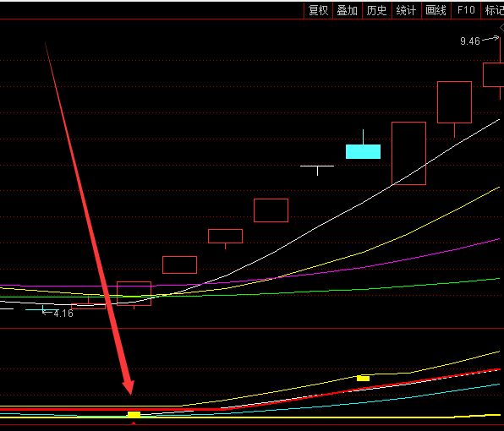Click the 标记 mark button
This screenshot has height=431, width=504.
pos(493,11)
